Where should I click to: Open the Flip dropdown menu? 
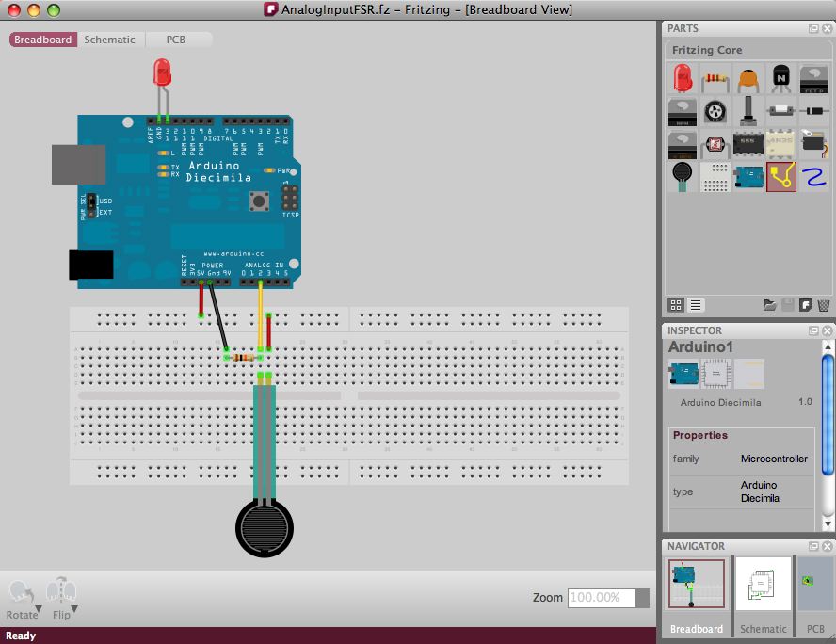click(x=73, y=612)
